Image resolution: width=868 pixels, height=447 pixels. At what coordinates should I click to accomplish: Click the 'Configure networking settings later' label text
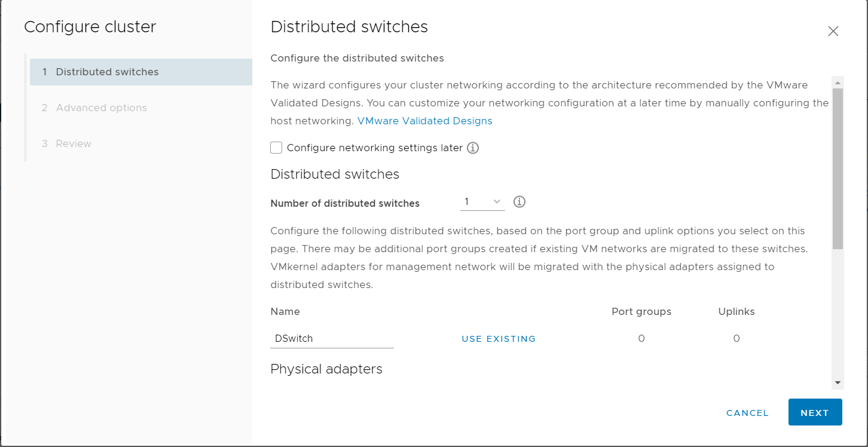(x=375, y=148)
